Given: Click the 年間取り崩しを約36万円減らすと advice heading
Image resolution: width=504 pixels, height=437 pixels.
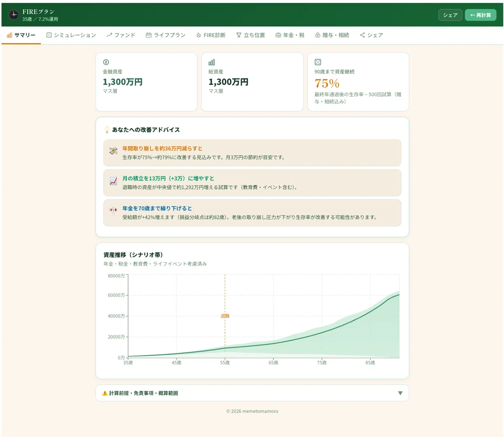Looking at the screenshot, I should coord(163,149).
